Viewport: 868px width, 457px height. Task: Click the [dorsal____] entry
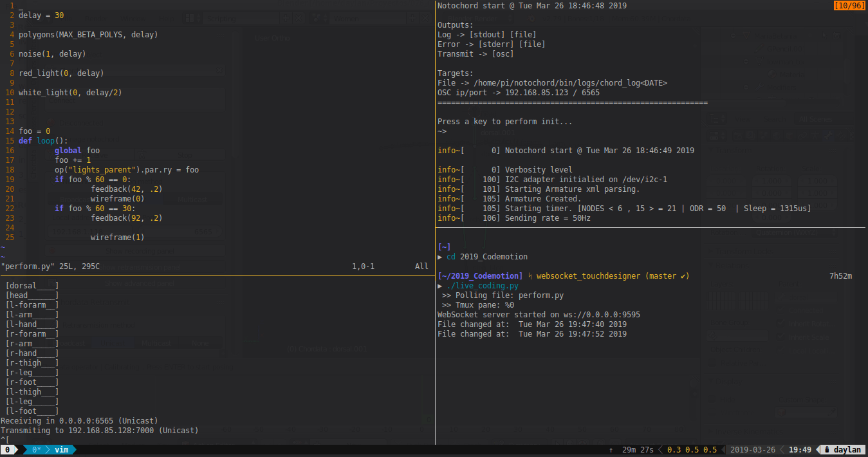click(x=32, y=285)
